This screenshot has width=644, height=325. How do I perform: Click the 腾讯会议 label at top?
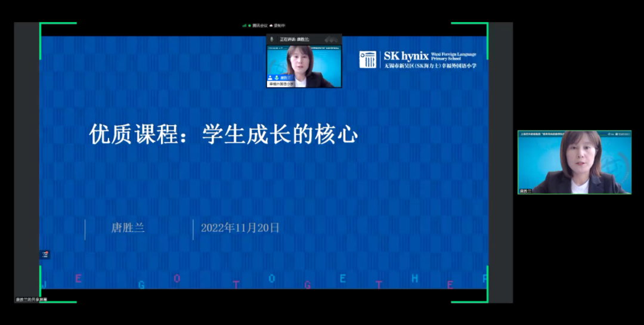point(259,26)
